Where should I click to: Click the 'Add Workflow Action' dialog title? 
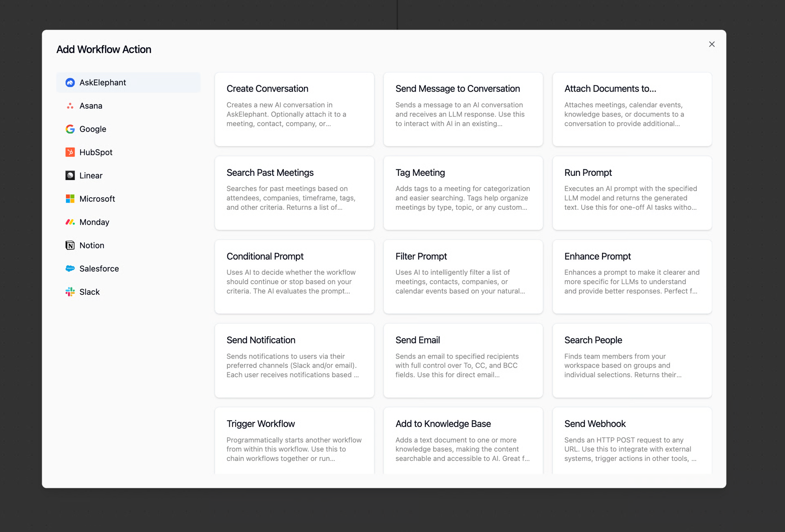(x=104, y=49)
